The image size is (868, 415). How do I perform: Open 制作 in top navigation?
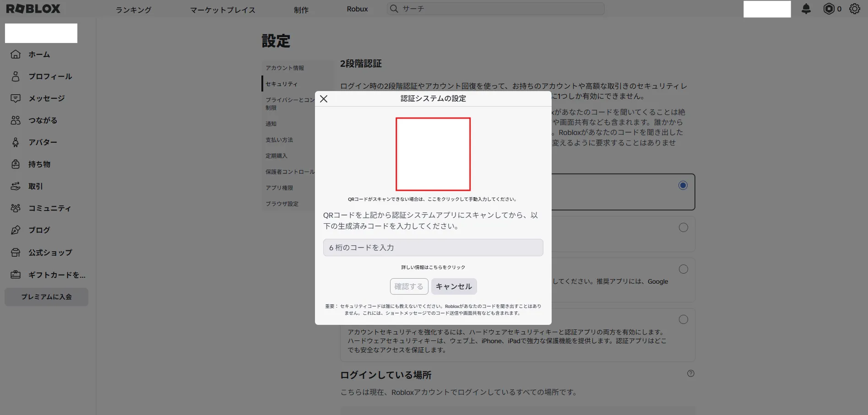(301, 10)
